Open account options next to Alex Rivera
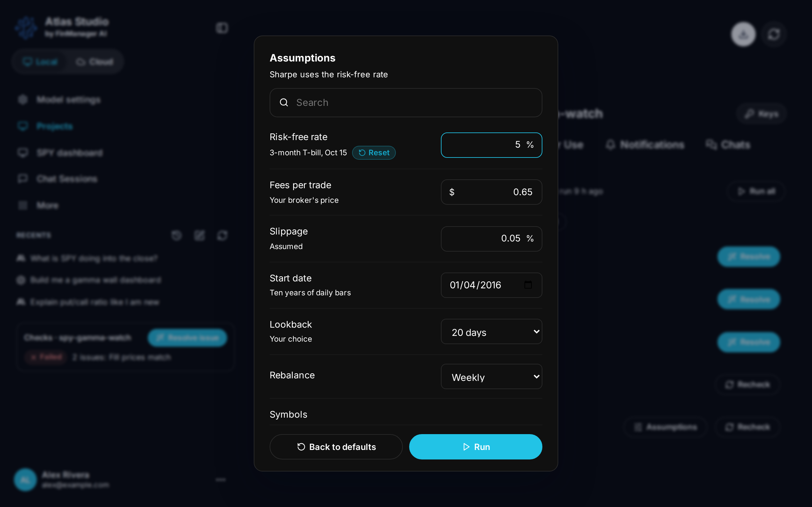812x507 pixels. tap(220, 480)
